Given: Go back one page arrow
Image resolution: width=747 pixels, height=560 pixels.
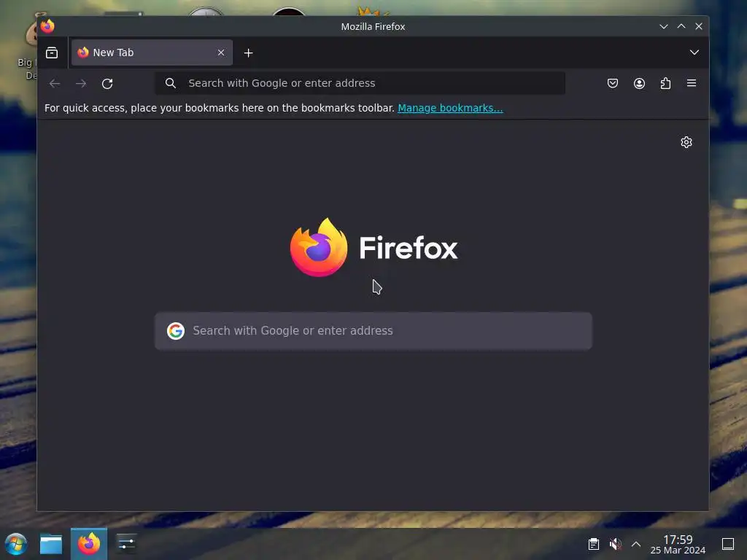Looking at the screenshot, I should 55,83.
